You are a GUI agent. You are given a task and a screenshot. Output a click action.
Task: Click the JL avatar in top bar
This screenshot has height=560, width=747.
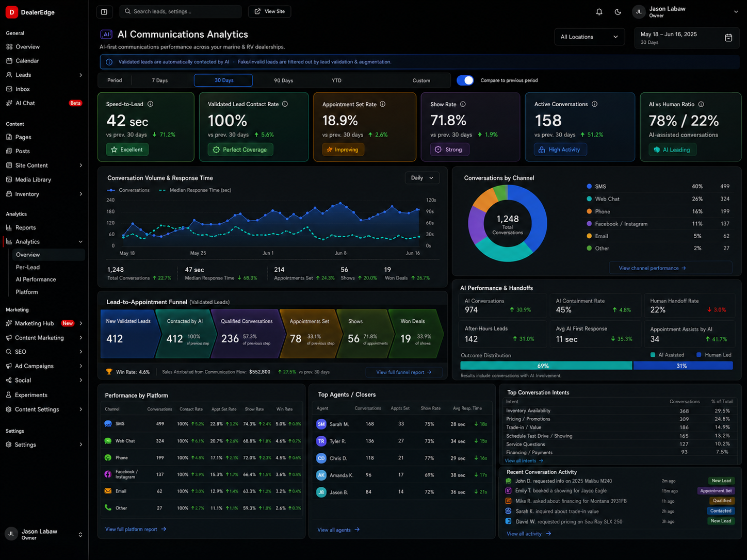point(639,11)
